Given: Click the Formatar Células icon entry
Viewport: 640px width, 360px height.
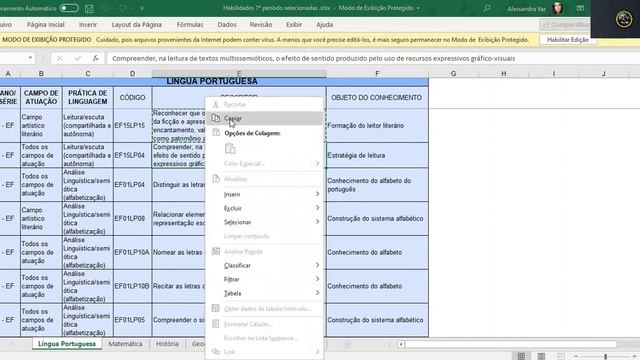Looking at the screenshot, I should coord(216,324).
